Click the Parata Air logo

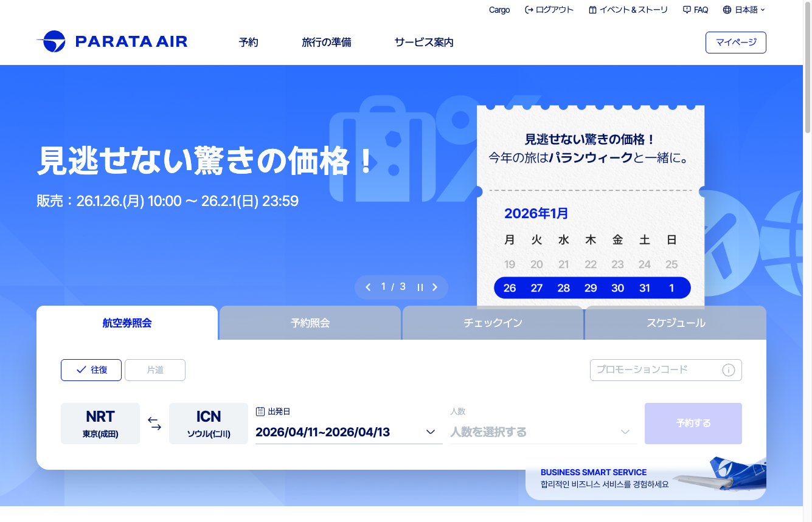tap(112, 41)
